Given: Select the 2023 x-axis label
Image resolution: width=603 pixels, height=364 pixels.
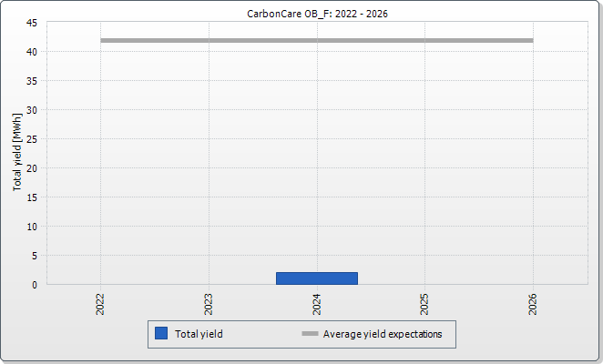Looking at the screenshot, I should tap(209, 304).
